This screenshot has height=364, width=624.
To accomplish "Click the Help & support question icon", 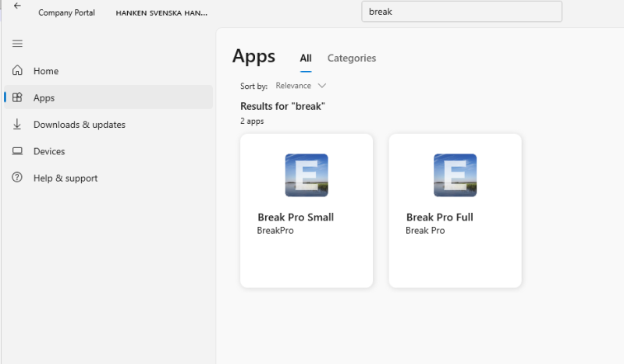I will 17,178.
